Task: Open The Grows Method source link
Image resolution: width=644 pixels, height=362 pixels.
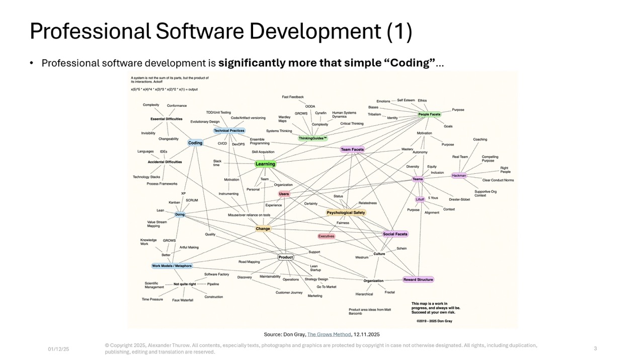Action: point(329,334)
